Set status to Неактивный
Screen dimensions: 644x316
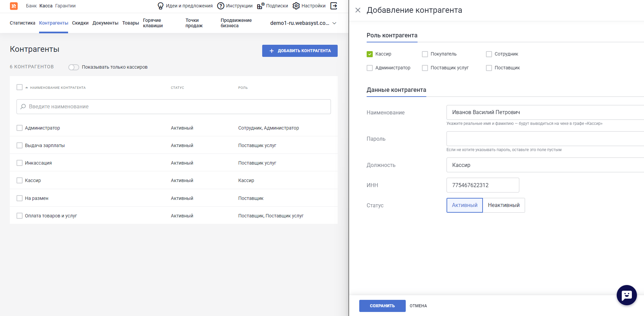(503, 205)
